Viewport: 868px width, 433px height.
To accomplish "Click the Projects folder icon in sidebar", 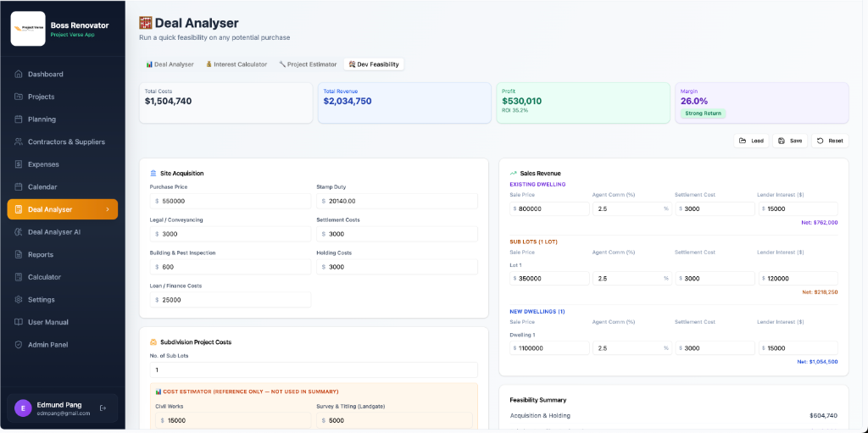I will pyautogui.click(x=19, y=97).
